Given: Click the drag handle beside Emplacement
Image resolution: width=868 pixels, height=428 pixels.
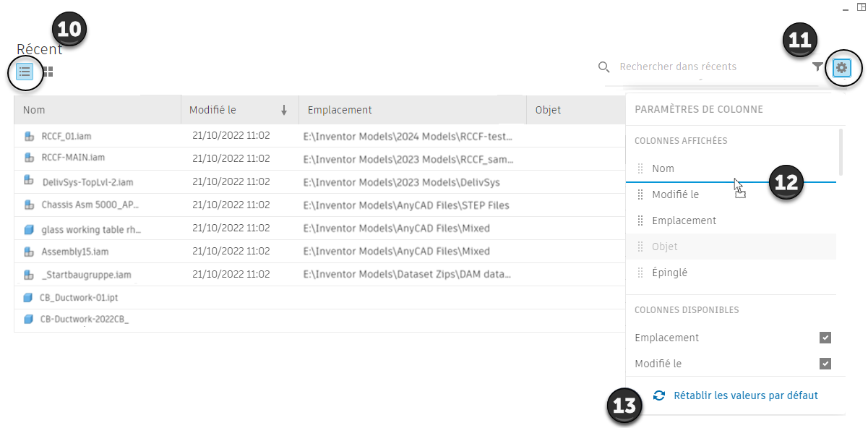Looking at the screenshot, I should [x=640, y=221].
